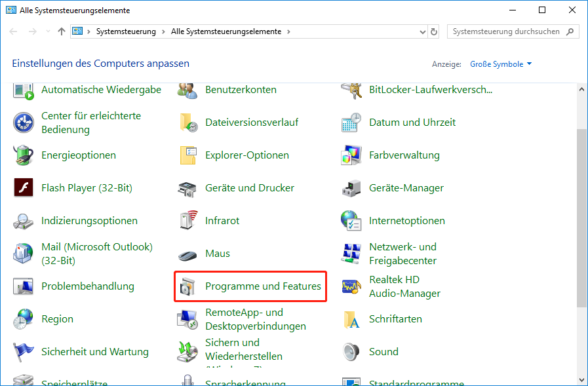Open recent locations dropdown arrow
The width and height of the screenshot is (588, 386).
(48, 31)
